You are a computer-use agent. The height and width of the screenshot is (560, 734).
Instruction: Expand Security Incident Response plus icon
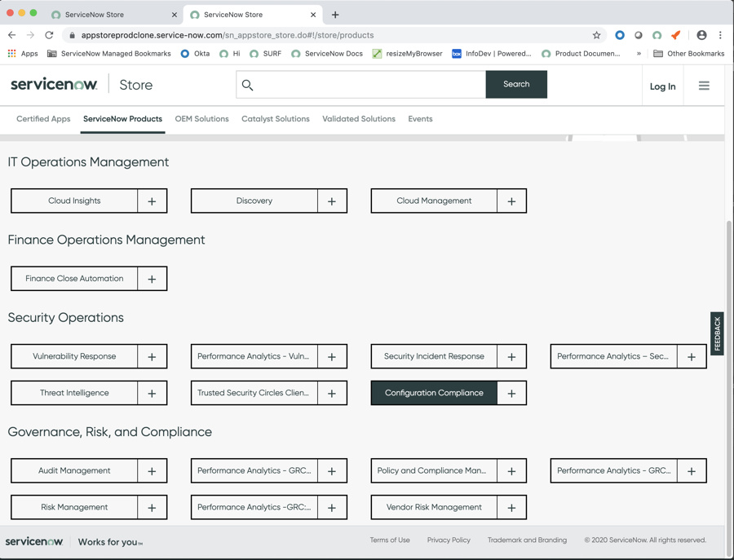click(x=511, y=356)
